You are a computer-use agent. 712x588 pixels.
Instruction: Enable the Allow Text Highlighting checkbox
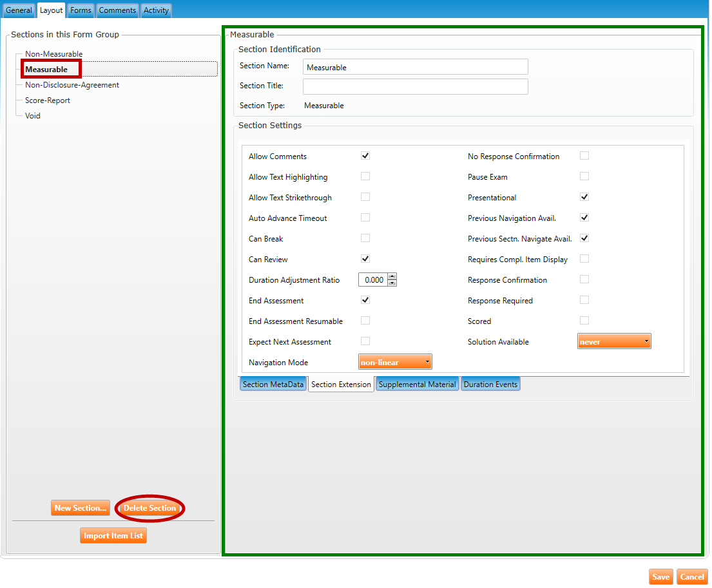pos(365,176)
